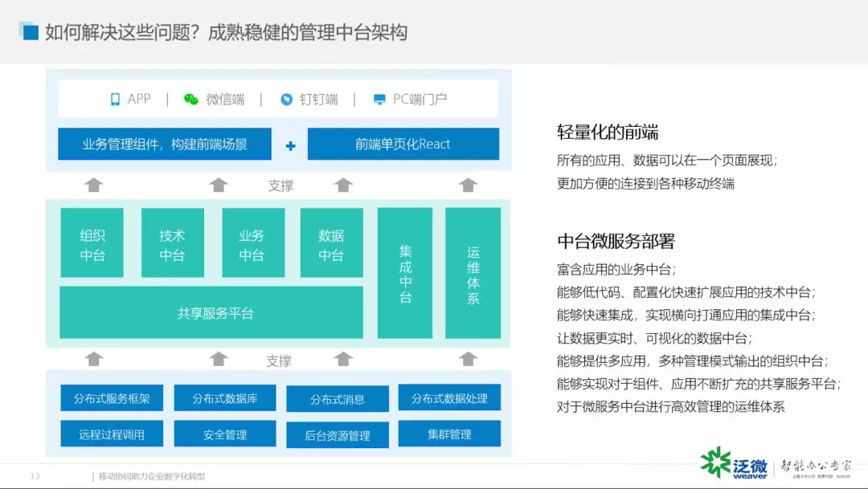868x489 pixels.
Task: Select the 集成中台 vertical block
Action: [x=406, y=273]
